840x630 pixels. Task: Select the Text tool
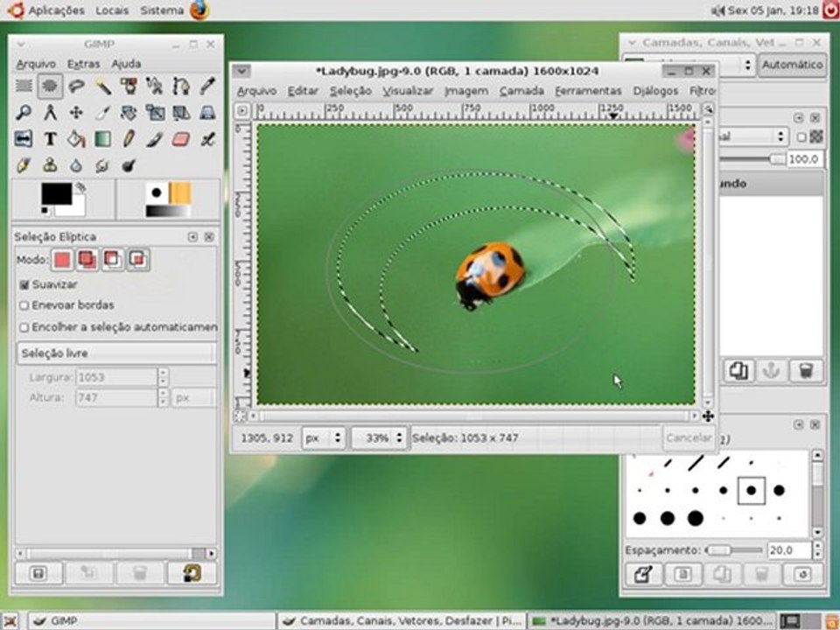coord(50,139)
